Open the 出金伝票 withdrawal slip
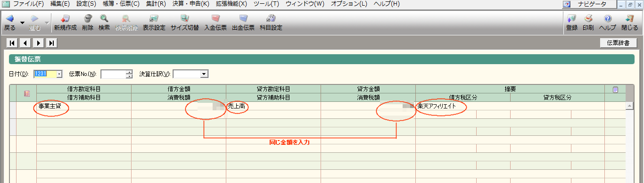 tap(243, 23)
